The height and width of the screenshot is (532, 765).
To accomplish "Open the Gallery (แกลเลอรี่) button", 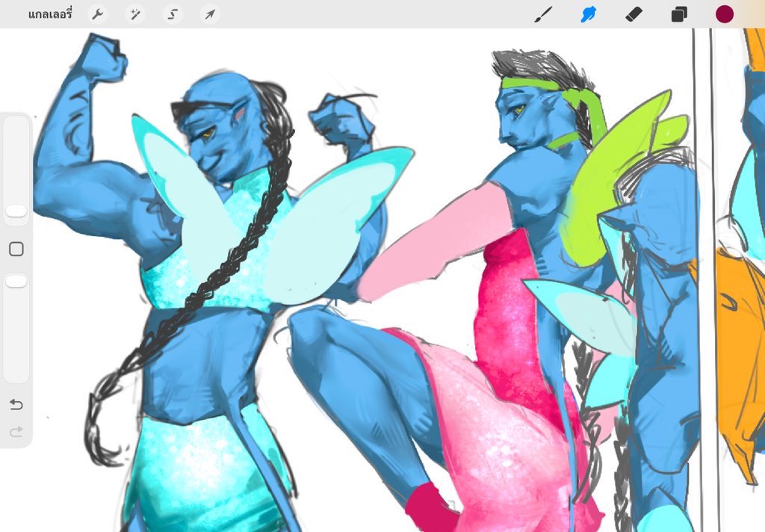I will 50,14.
